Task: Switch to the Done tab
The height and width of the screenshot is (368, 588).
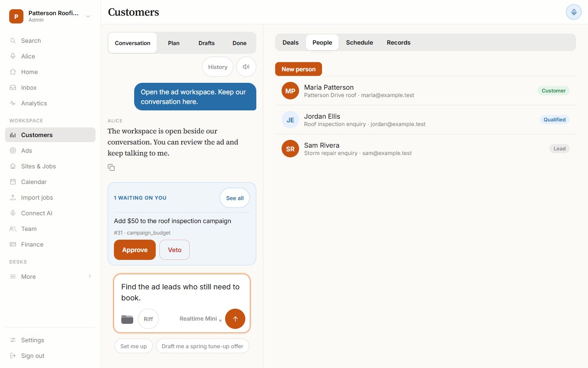Action: tap(239, 43)
